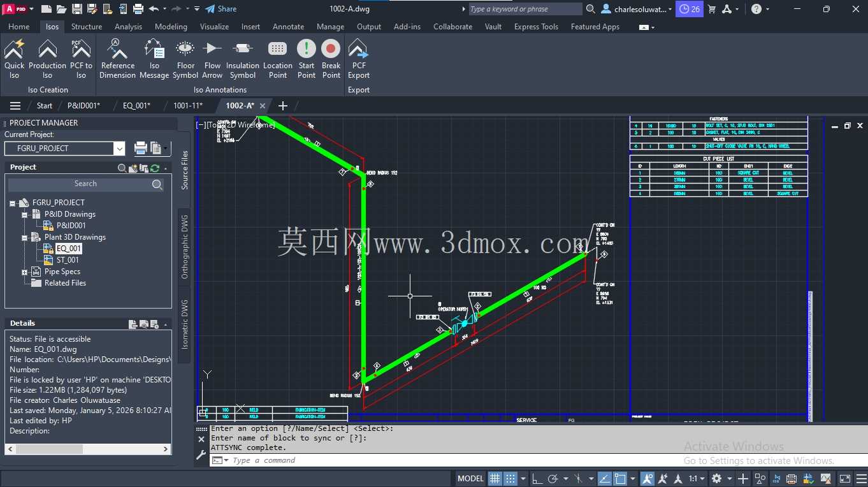Collapse the FGRU_PROJECT tree node

pyautogui.click(x=13, y=203)
